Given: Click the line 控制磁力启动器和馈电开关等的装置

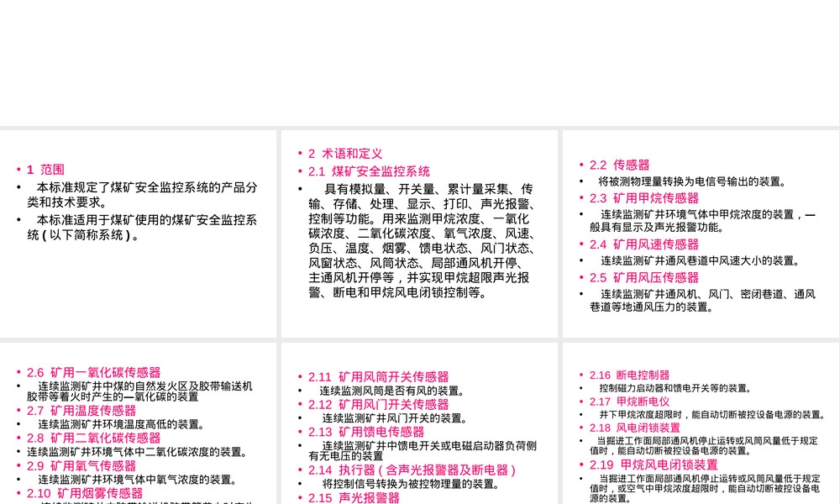Looking at the screenshot, I should [676, 388].
